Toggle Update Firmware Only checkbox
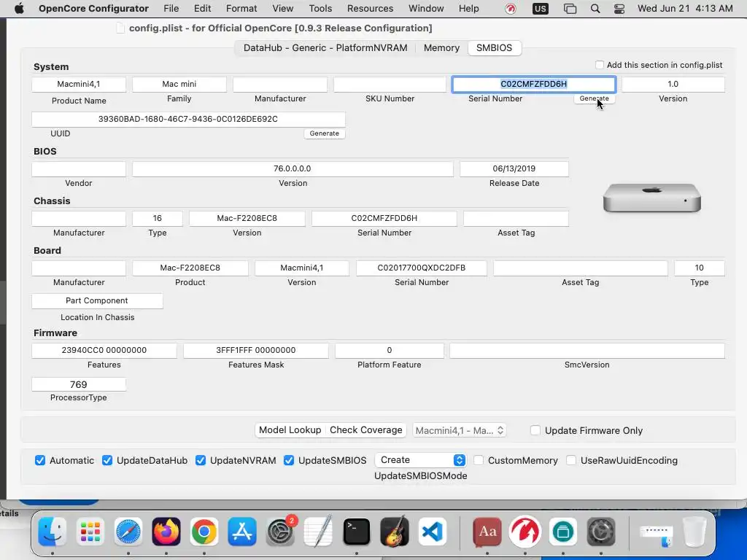This screenshot has height=560, width=747. coord(535,430)
